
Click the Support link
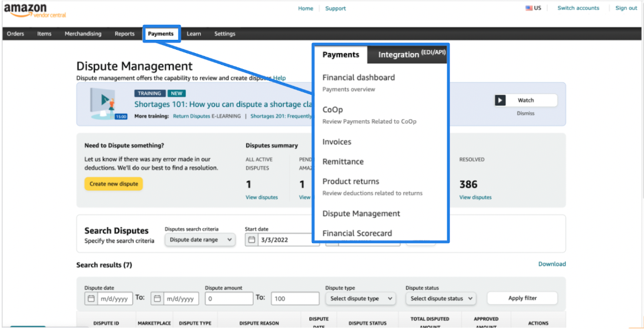[x=336, y=8]
